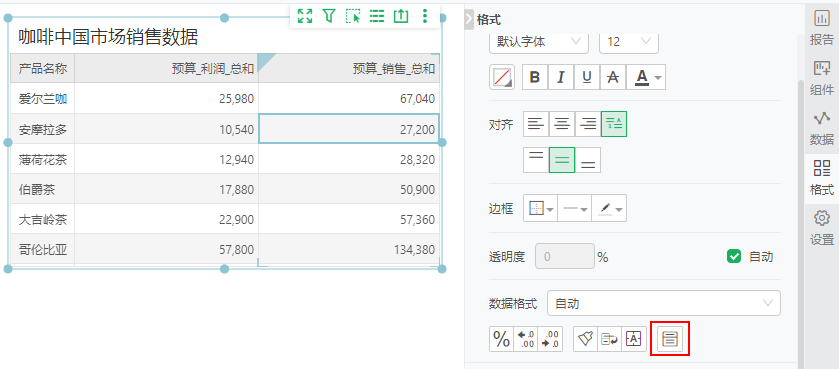The width and height of the screenshot is (839, 369).
Task: Open the 默认字体 font dropdown
Action: [x=539, y=42]
